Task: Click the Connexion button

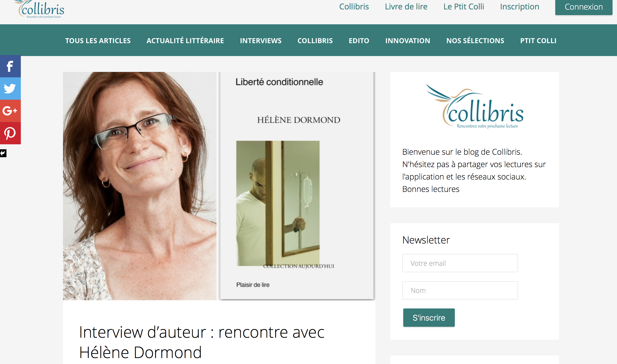Action: pyautogui.click(x=584, y=7)
